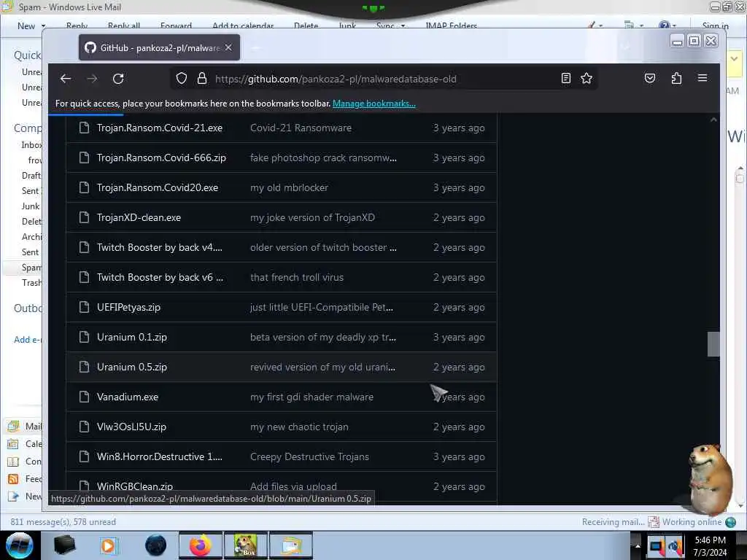This screenshot has height=560, width=747.
Task: Open Twitch Booster by back v4 file
Action: tap(160, 248)
